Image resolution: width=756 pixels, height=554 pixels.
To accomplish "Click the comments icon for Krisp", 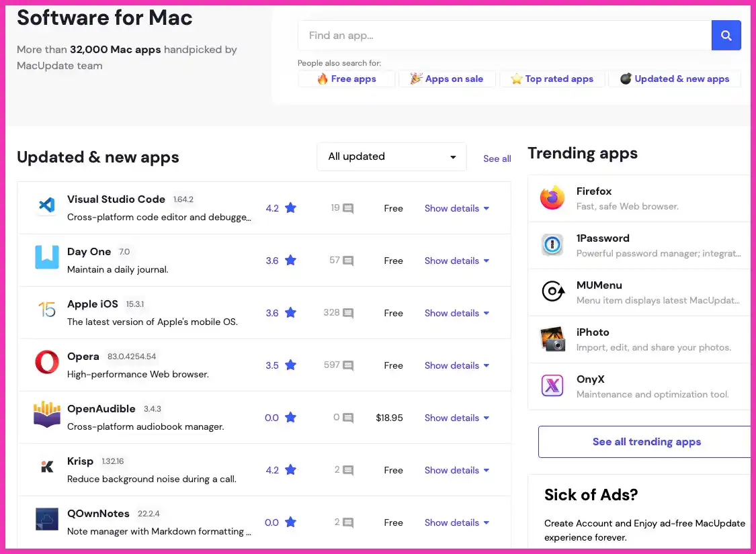I will 348,470.
